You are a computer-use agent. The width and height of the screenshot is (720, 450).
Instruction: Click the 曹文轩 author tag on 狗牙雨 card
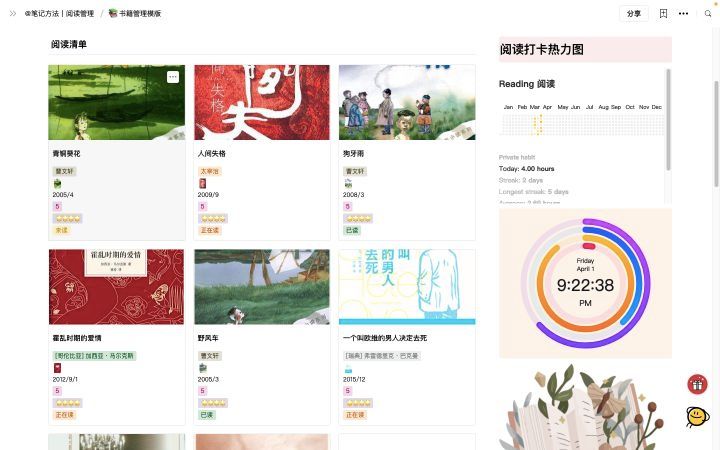pos(354,171)
